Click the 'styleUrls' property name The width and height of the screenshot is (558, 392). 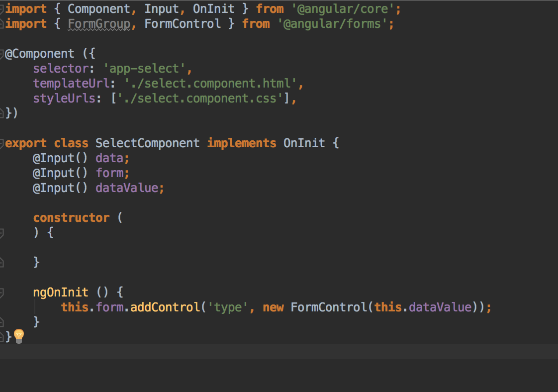pos(64,98)
